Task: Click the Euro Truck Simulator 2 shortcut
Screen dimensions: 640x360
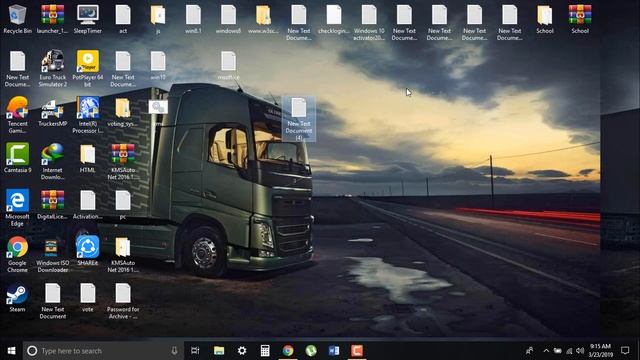Action: click(53, 69)
